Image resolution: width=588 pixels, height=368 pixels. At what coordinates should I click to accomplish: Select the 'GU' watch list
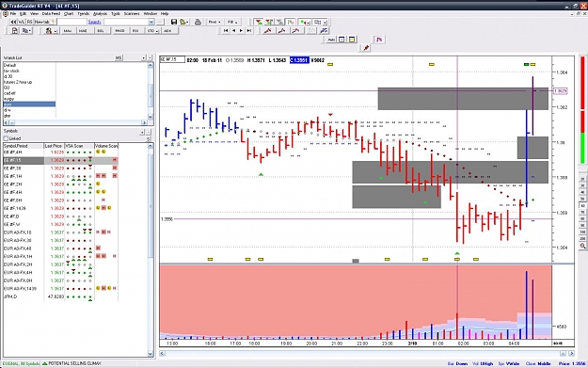[x=29, y=88]
